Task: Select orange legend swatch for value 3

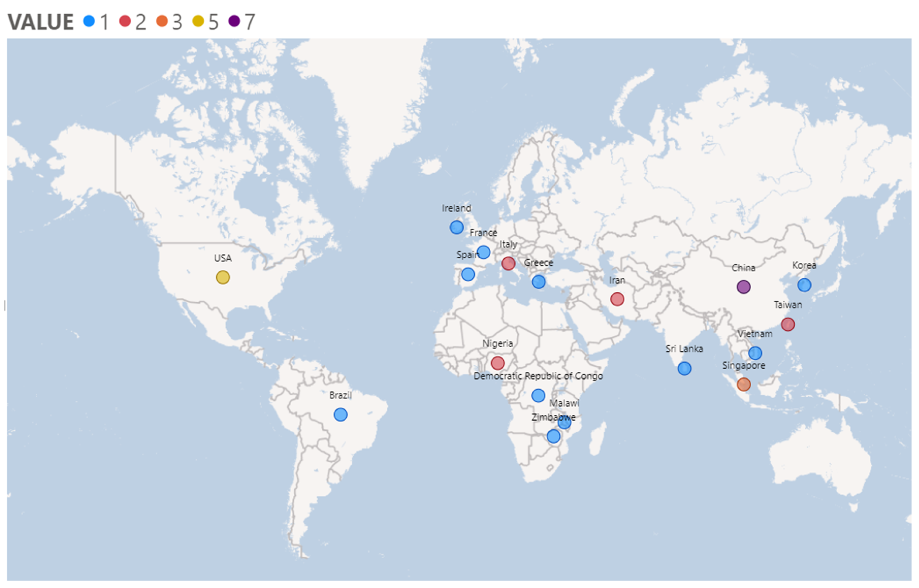Action: click(162, 21)
